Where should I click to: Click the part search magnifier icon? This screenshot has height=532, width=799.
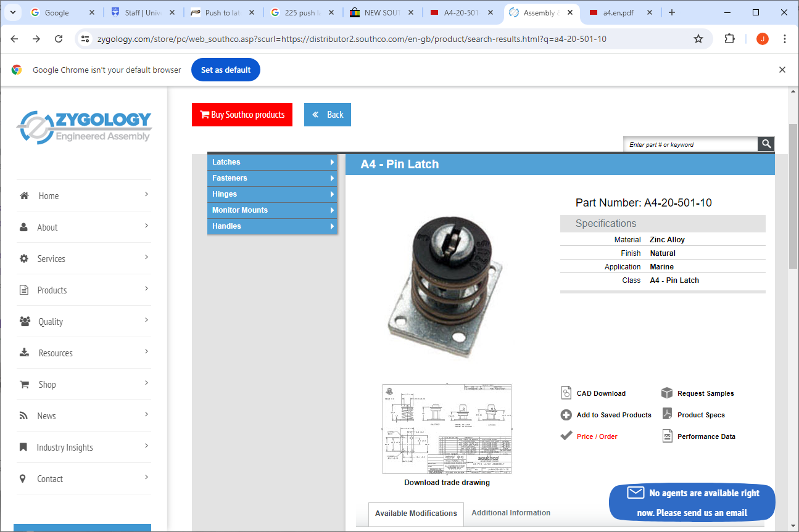(766, 144)
